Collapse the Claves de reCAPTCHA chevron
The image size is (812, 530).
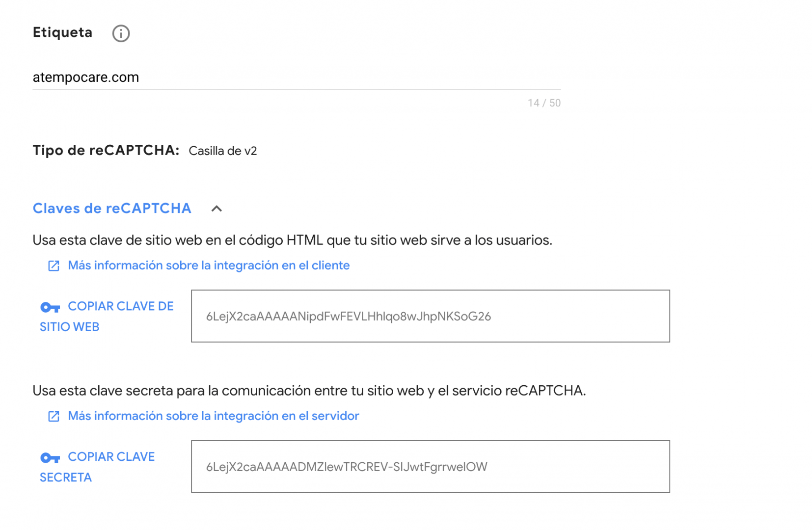217,209
